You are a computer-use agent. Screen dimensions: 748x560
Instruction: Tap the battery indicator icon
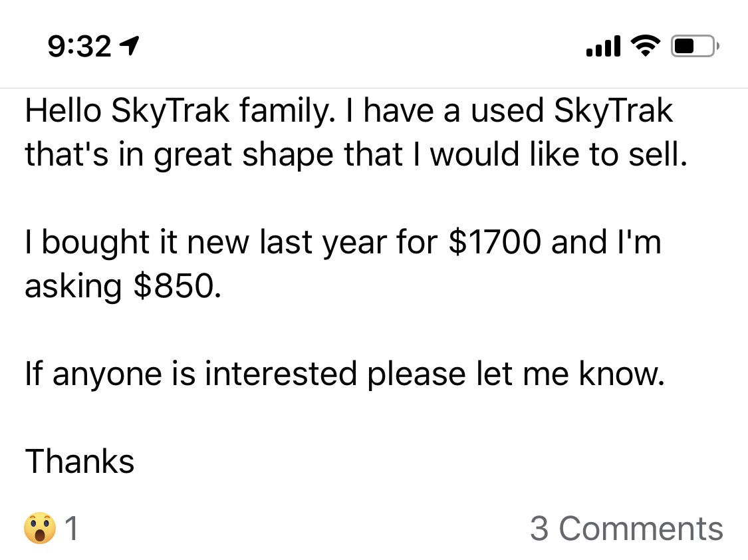click(x=692, y=46)
